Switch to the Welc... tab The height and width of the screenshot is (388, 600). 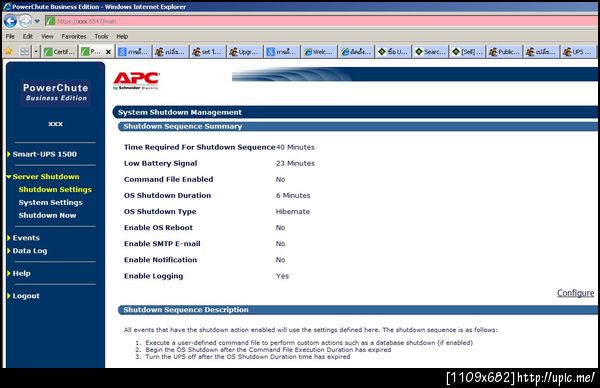[319, 51]
